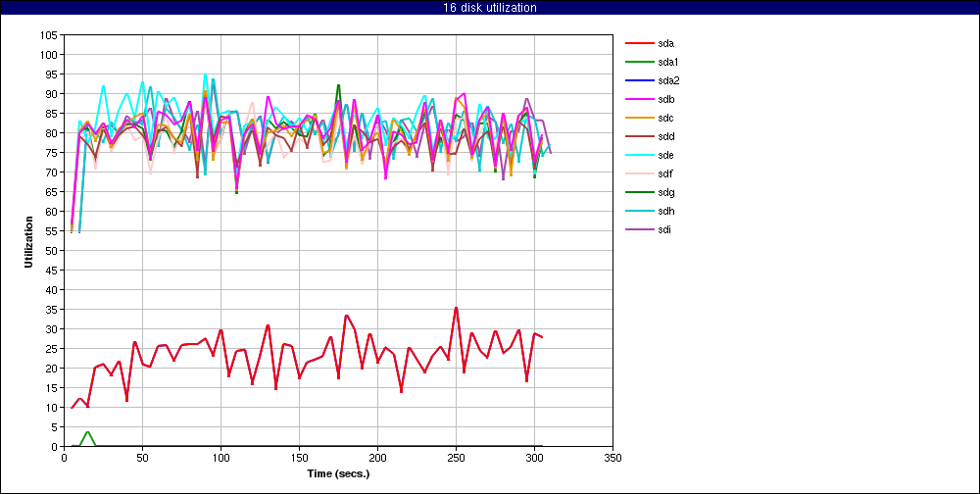Select the sdf legend label

665,173
